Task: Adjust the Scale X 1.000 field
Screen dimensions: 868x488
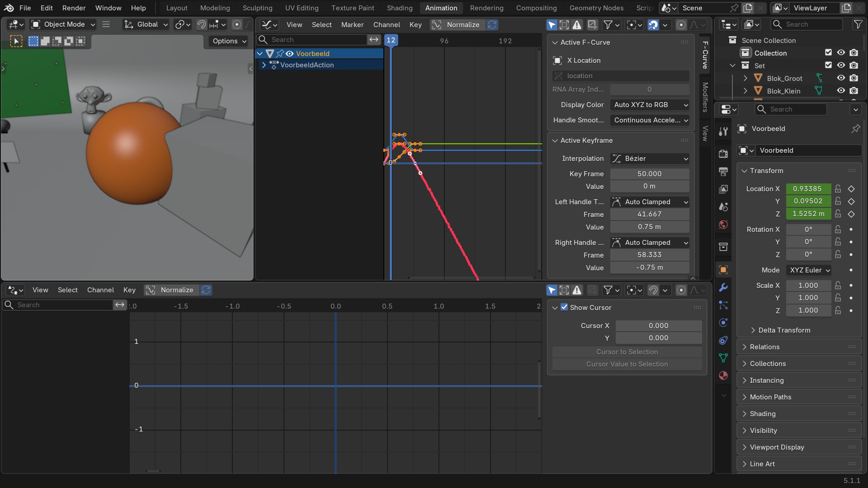Action: pyautogui.click(x=808, y=286)
